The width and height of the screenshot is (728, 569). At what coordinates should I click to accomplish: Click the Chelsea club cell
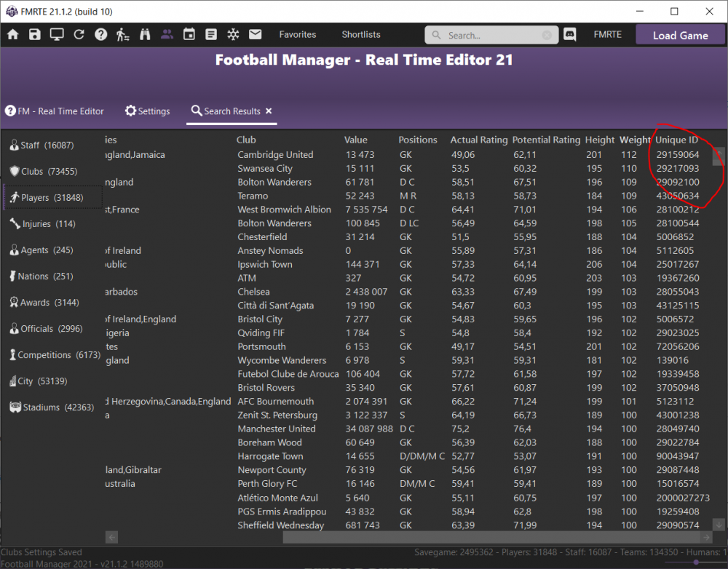tap(253, 292)
